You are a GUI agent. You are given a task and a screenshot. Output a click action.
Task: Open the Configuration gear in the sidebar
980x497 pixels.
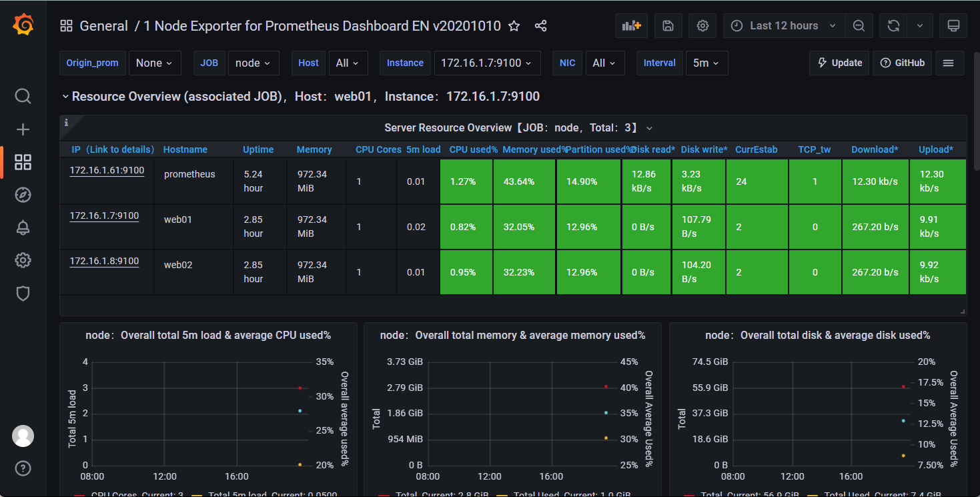[x=23, y=260]
